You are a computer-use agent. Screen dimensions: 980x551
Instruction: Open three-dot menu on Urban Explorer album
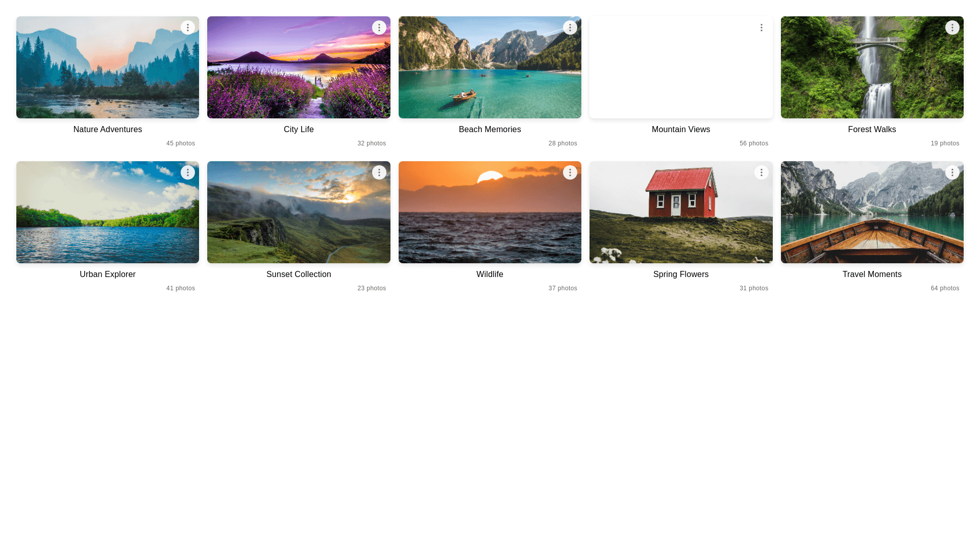coord(188,172)
